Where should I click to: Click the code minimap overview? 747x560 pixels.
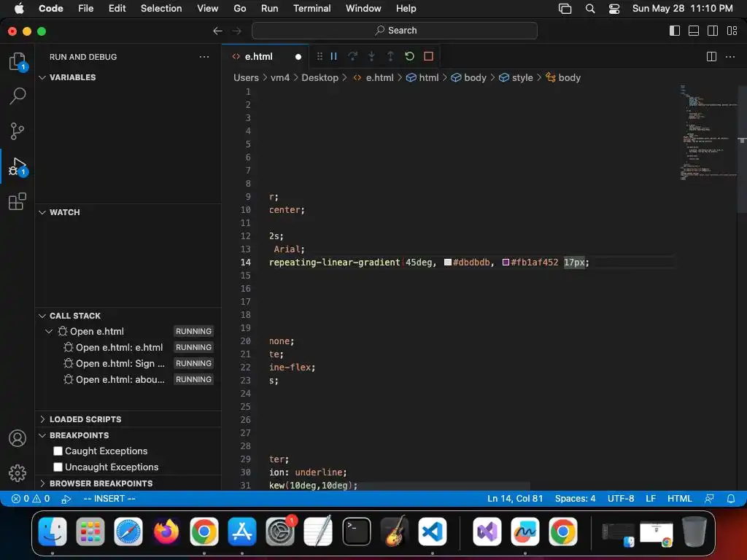tap(708, 132)
